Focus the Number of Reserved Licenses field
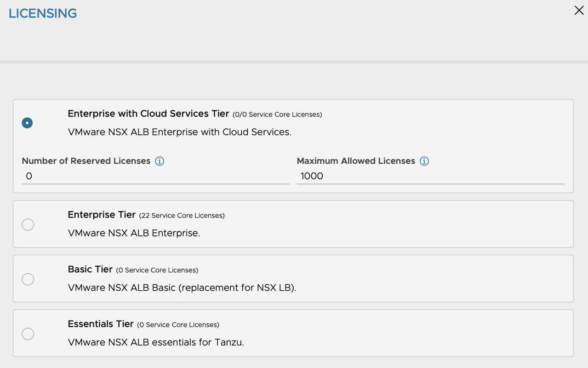Screen dimensions: 588x368 coord(155,176)
